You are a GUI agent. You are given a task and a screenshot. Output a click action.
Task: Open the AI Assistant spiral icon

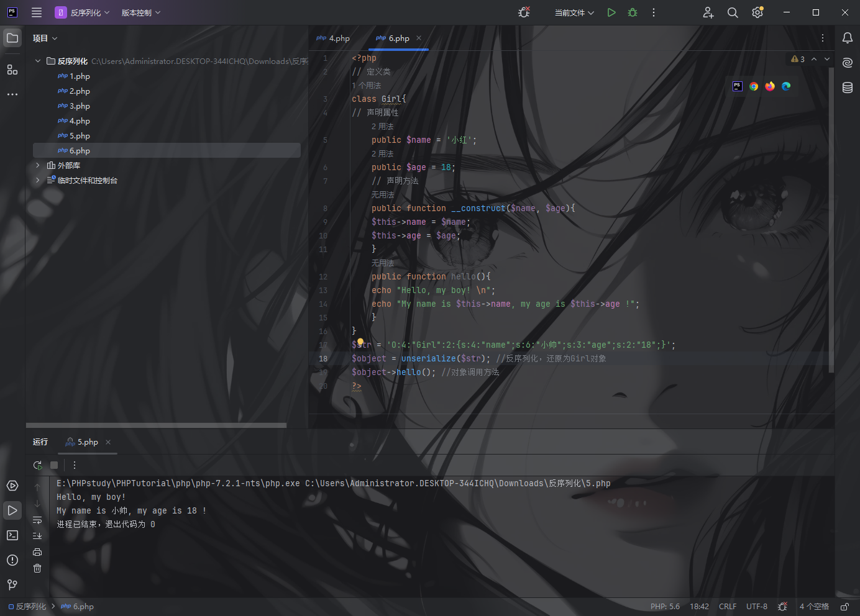(848, 63)
